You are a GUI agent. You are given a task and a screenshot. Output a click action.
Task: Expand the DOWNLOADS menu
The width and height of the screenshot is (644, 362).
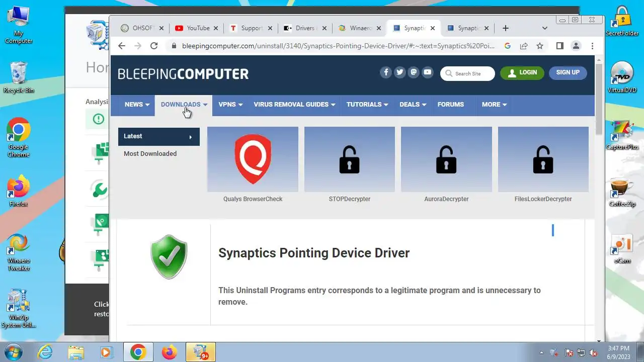184,105
